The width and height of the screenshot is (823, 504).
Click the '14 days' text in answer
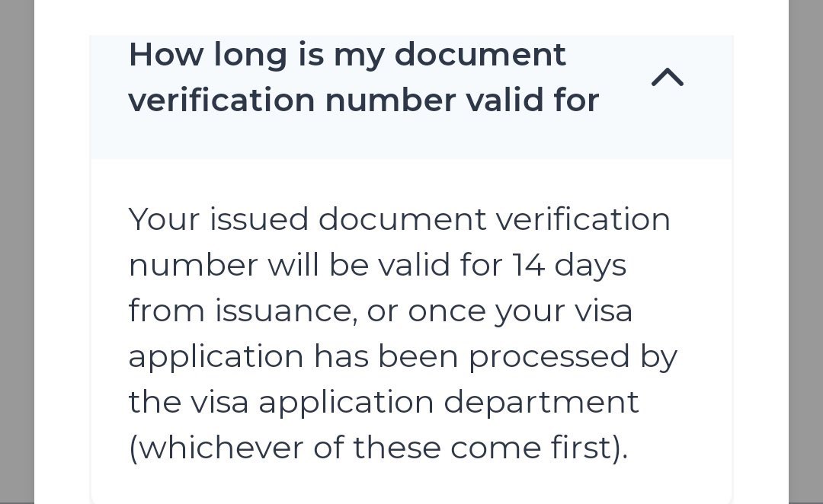[x=569, y=265]
